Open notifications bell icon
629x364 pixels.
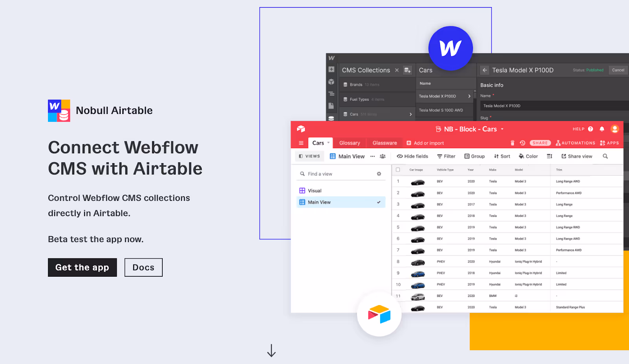[602, 129]
